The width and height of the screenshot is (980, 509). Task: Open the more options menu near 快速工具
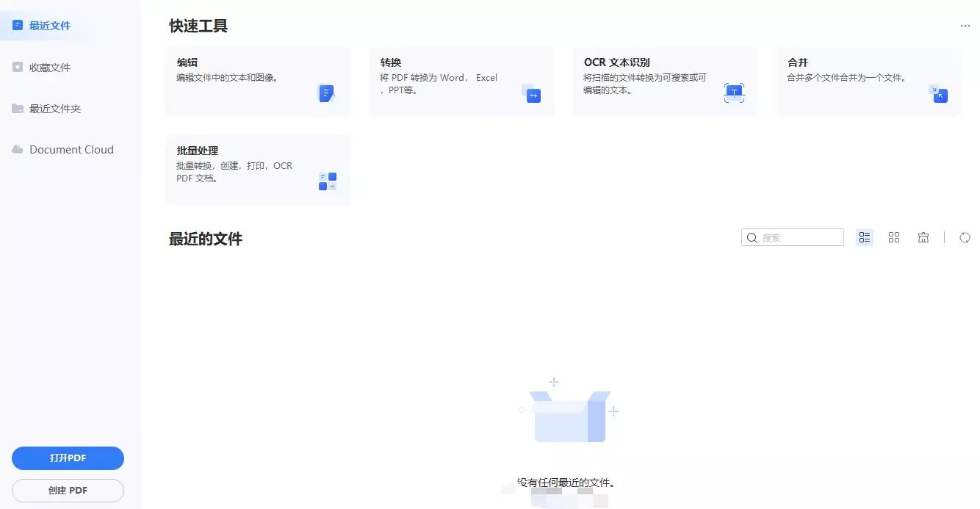965,24
